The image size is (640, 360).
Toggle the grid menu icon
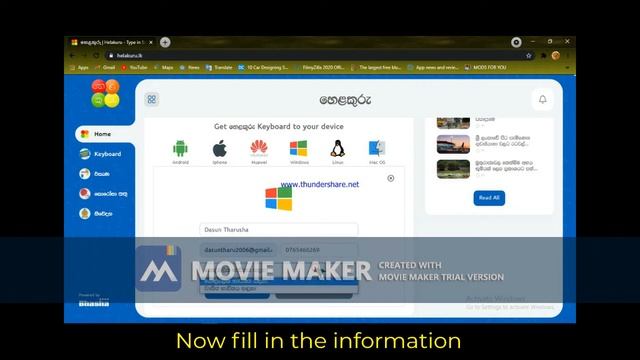point(151,99)
